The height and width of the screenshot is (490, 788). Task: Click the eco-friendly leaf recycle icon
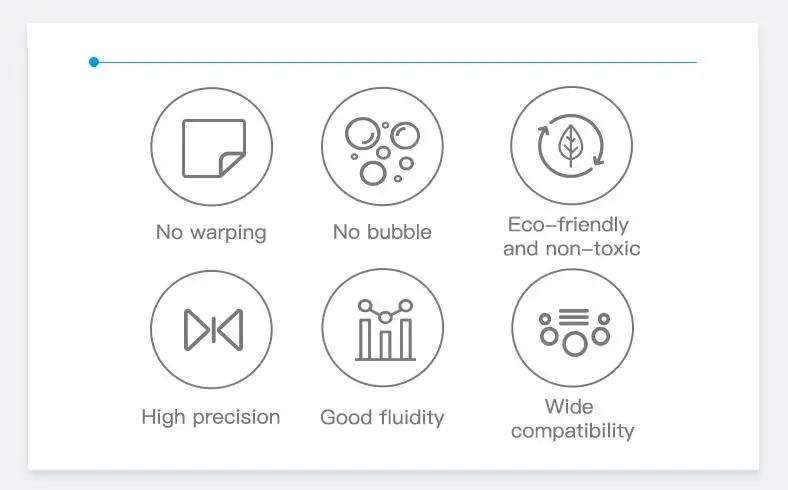coord(571,146)
